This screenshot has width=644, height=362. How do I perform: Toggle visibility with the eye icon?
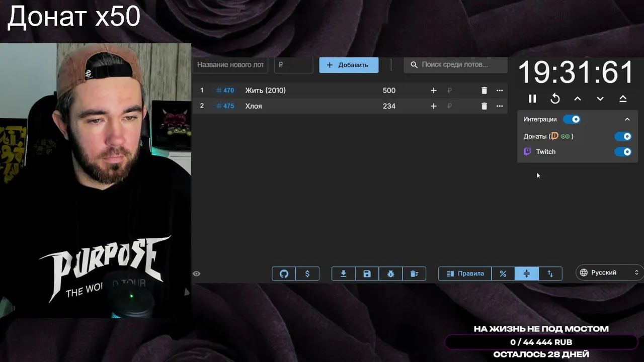pos(197,274)
